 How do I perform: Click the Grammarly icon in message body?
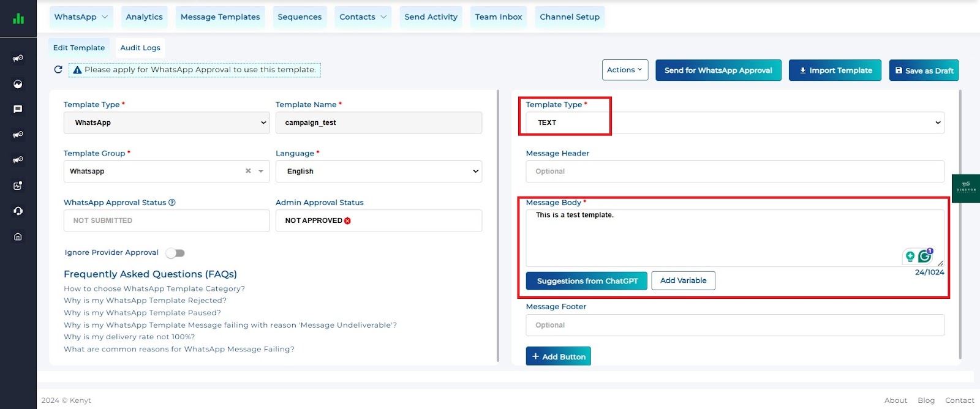tap(925, 256)
